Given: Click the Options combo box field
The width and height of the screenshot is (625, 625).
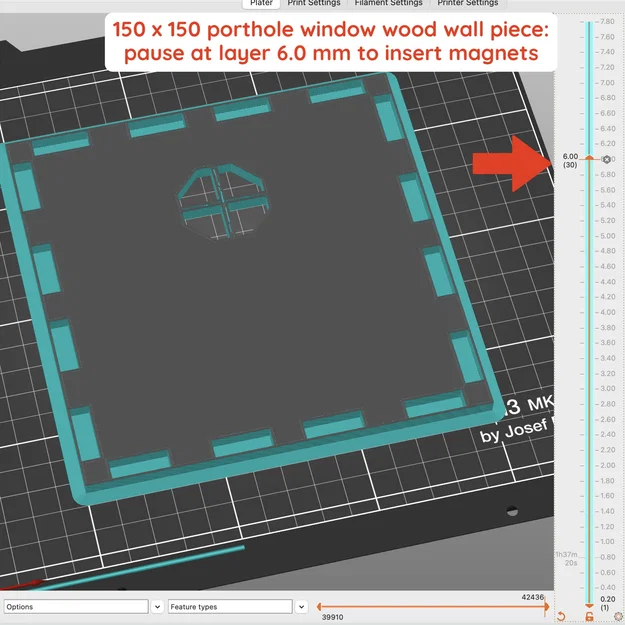Looking at the screenshot, I should [76, 607].
